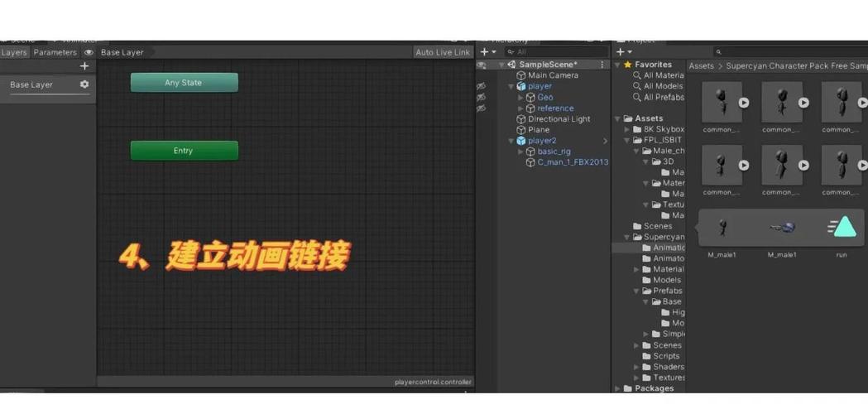Open the player2 prefab with its chevron
868x414 pixels.
[x=605, y=141]
